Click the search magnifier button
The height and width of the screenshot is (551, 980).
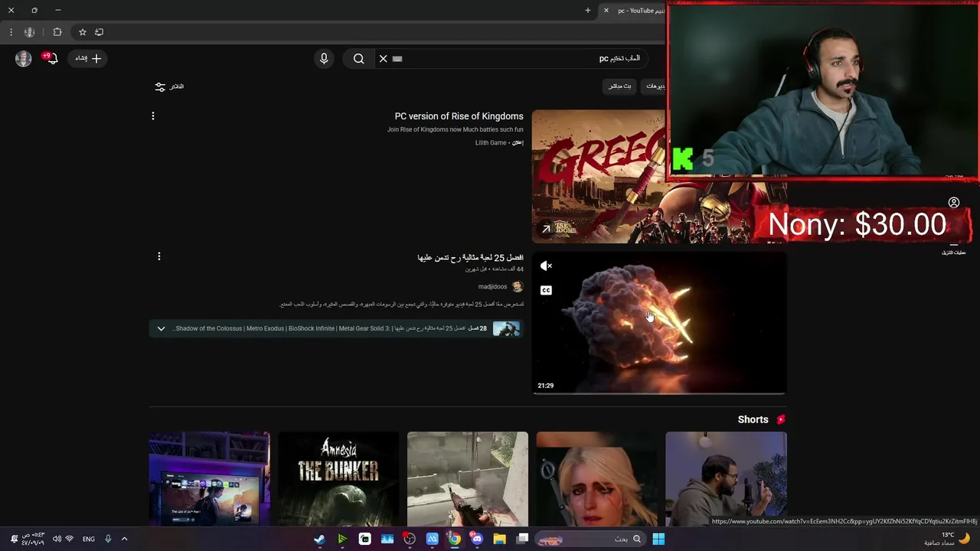(358, 58)
